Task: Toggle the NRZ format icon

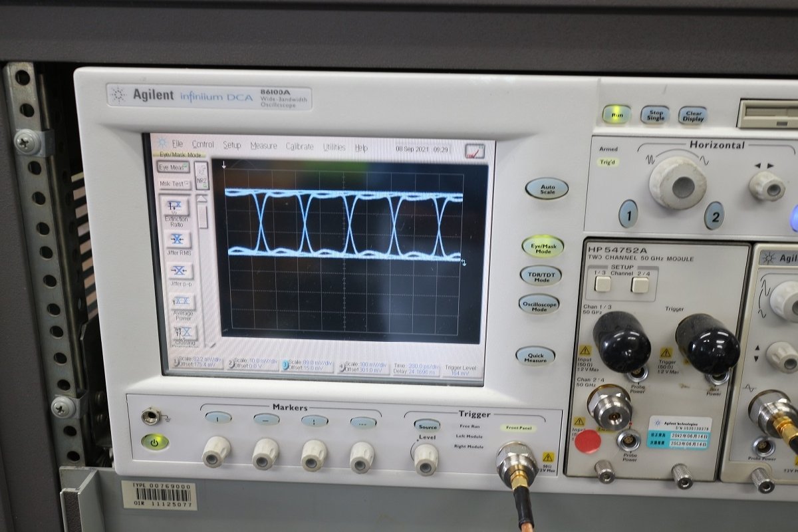Action: [201, 175]
